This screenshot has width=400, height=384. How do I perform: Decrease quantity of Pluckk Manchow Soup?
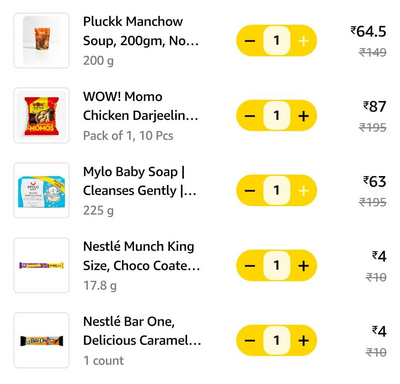tap(250, 41)
